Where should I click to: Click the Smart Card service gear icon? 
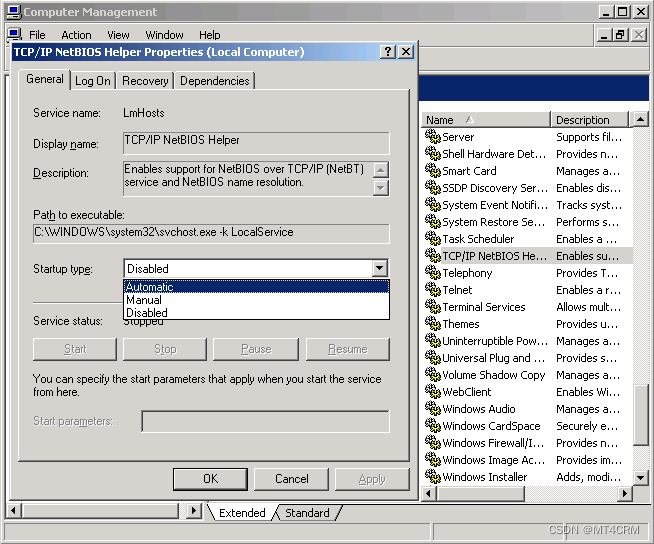point(433,171)
